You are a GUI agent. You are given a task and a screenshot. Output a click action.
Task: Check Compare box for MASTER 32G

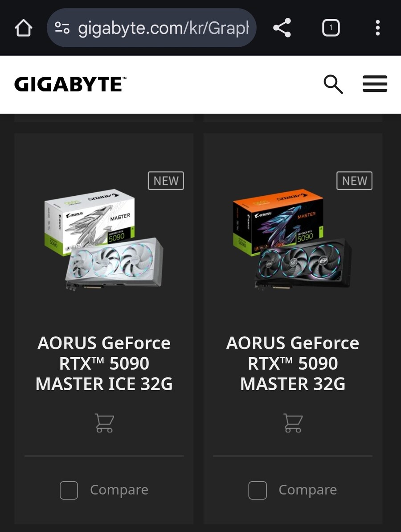(x=258, y=490)
